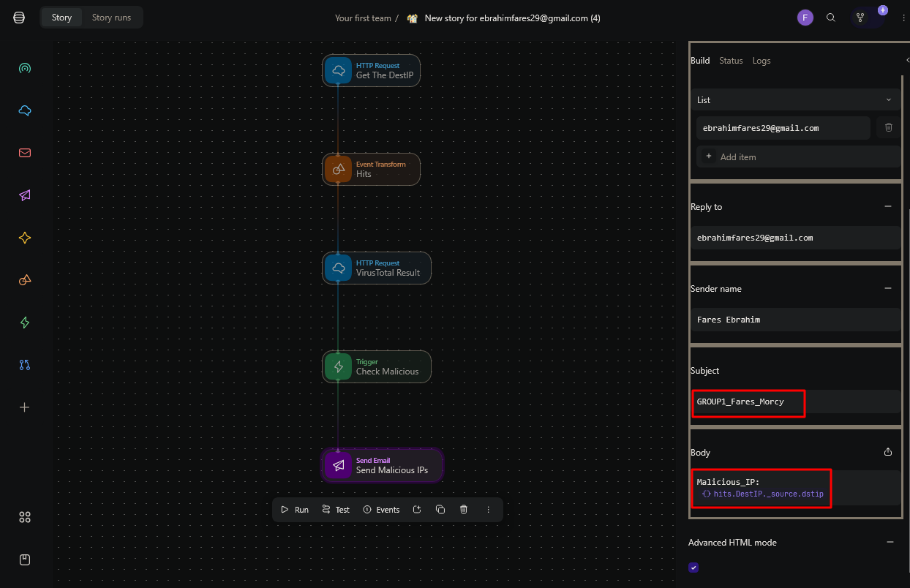Click the Body upload icon

(888, 453)
